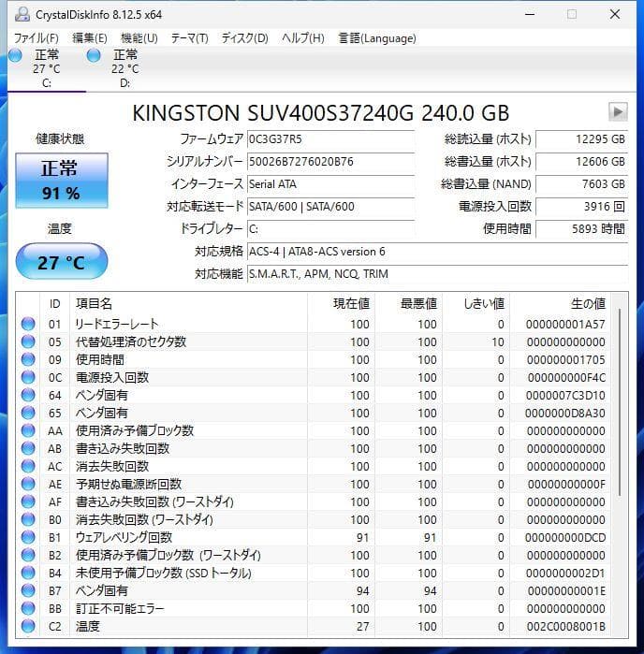Click the standard field ACS-4 | ATA8-ACS version 6
644x654 pixels.
click(x=437, y=252)
